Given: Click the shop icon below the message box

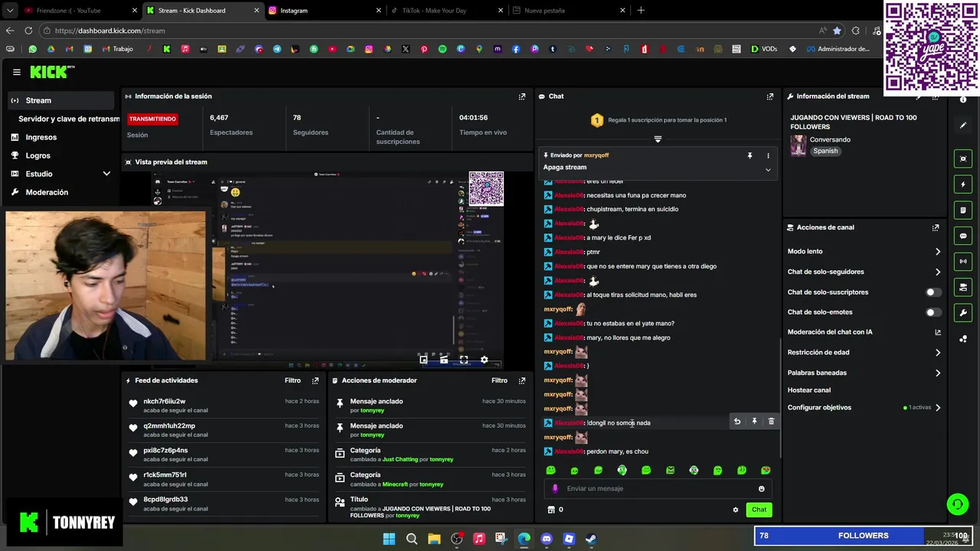Looking at the screenshot, I should point(550,510).
